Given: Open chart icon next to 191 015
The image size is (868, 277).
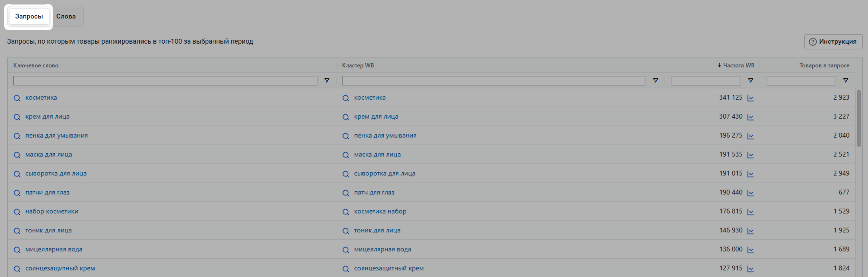Looking at the screenshot, I should 750,174.
